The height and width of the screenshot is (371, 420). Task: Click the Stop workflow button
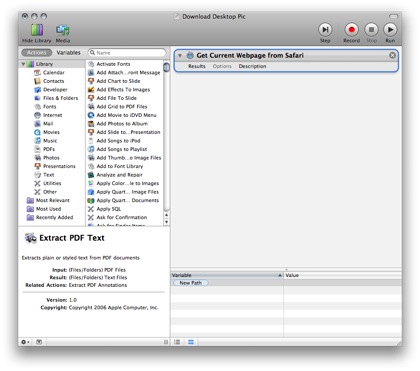(x=371, y=30)
